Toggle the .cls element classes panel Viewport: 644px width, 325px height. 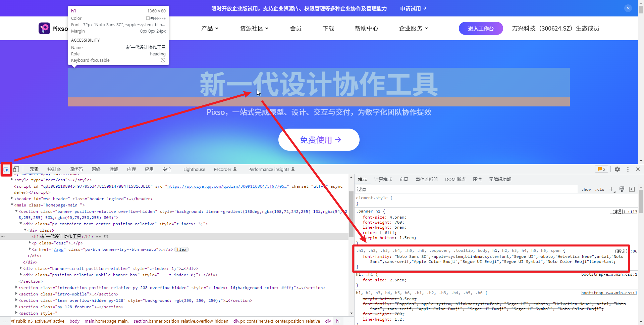(x=600, y=189)
